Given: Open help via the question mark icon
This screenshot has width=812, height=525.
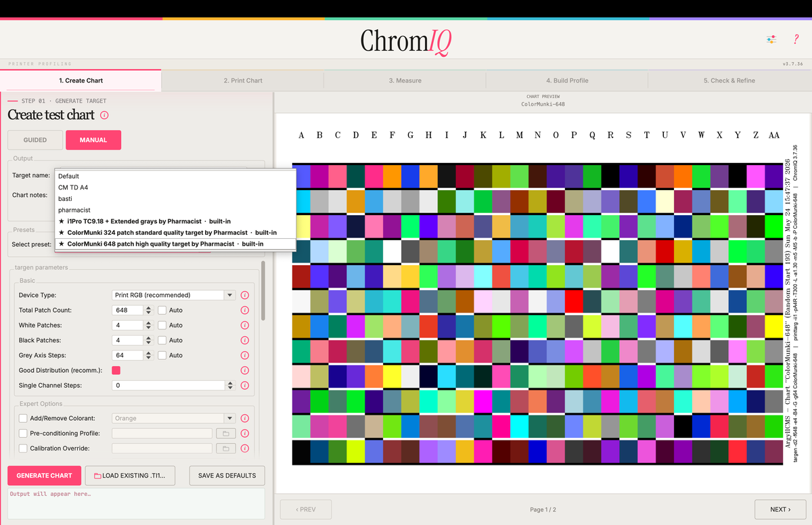Looking at the screenshot, I should (796, 39).
